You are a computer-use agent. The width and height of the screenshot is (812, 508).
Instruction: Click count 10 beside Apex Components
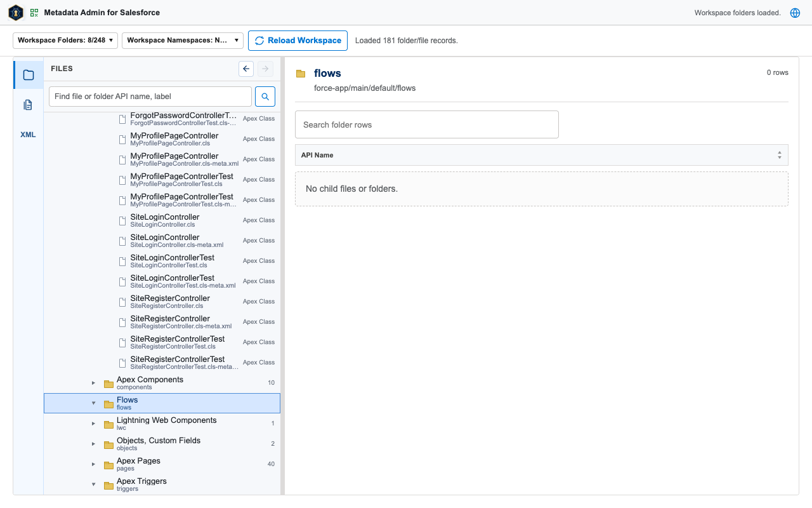point(271,383)
